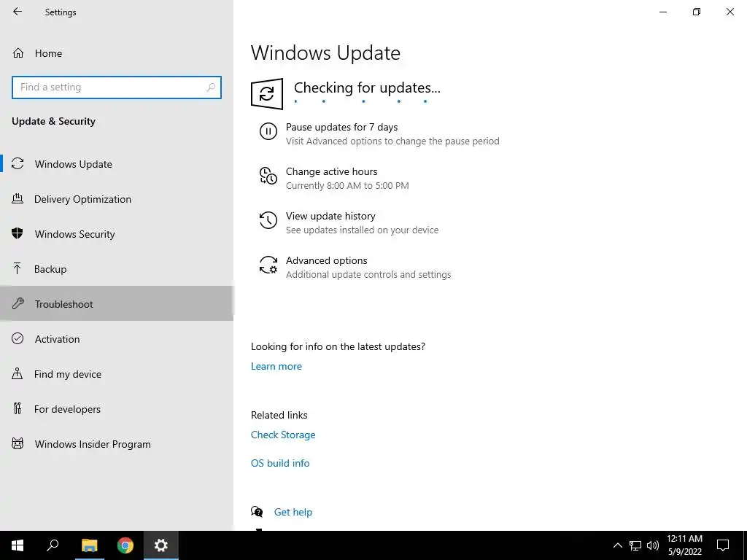Image resolution: width=747 pixels, height=560 pixels.
Task: Click the active hours clock icon
Action: pos(268,176)
